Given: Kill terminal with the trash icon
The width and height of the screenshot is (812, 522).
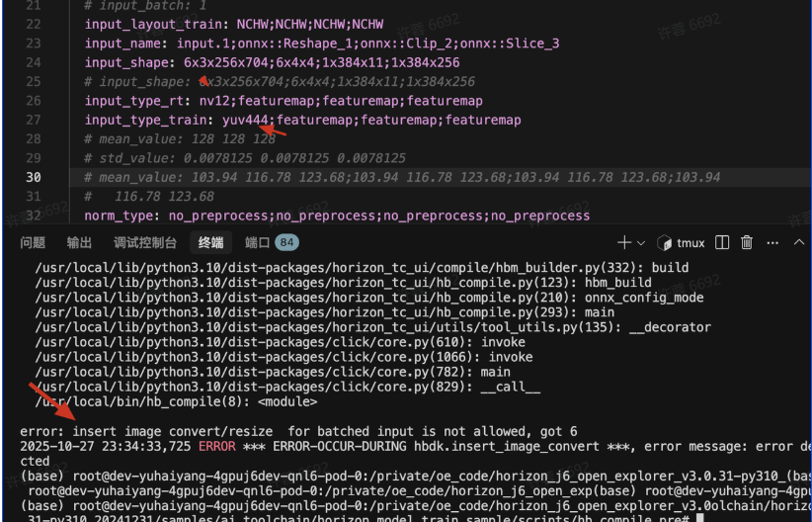Looking at the screenshot, I should coord(747,242).
